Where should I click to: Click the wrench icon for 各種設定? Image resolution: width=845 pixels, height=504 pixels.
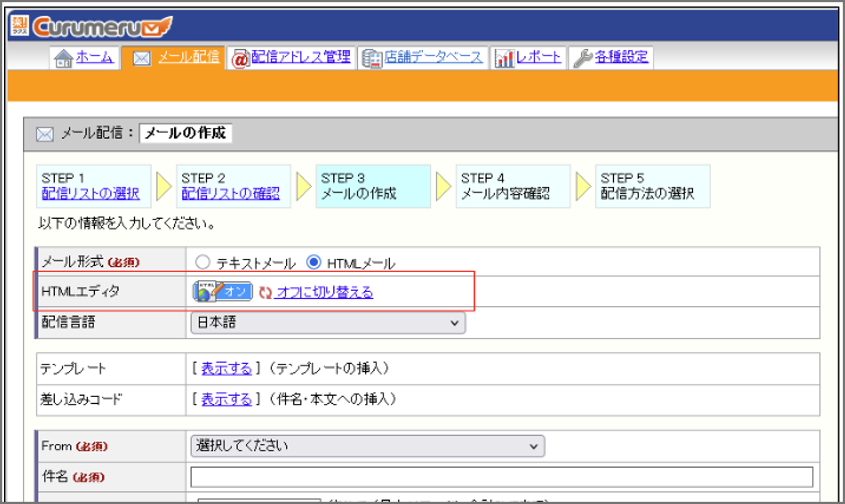pyautogui.click(x=583, y=58)
